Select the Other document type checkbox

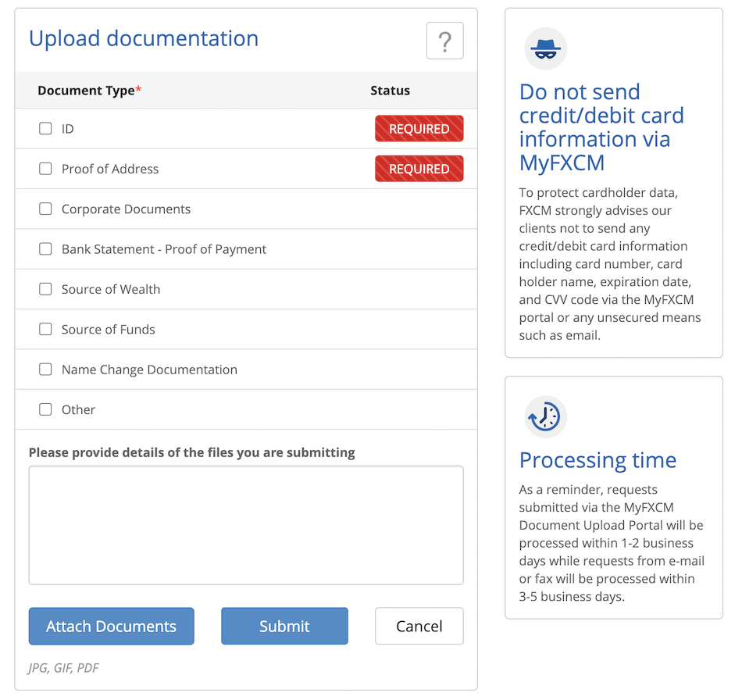tap(46, 409)
